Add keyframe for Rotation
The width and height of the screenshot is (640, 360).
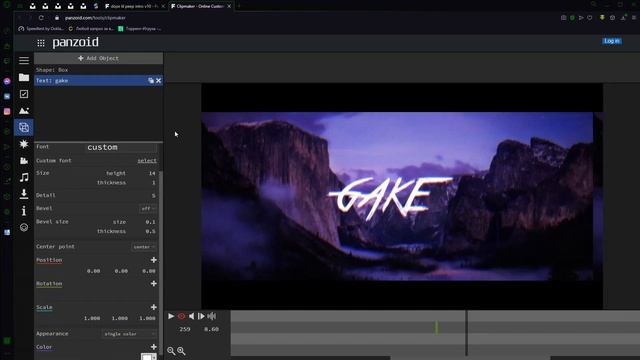(x=153, y=284)
